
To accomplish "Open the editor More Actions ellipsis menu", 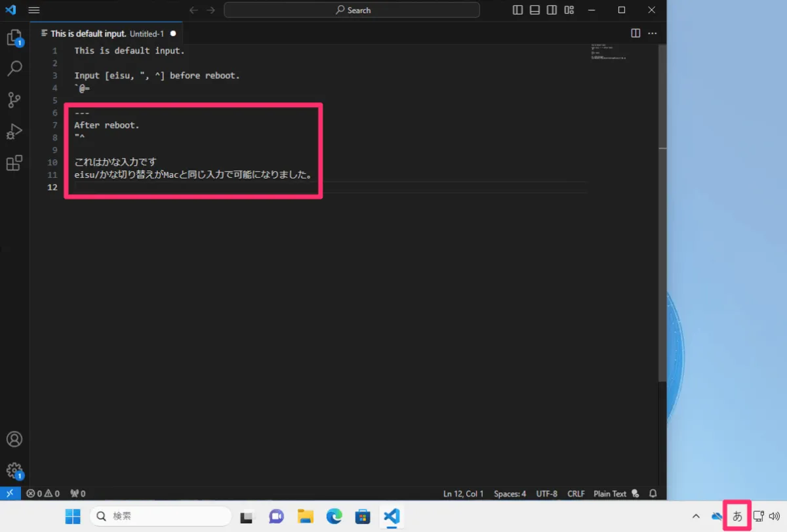I will [x=653, y=33].
